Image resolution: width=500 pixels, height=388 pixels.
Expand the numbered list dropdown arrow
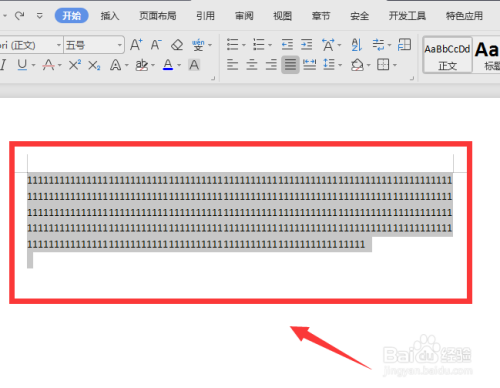click(270, 45)
